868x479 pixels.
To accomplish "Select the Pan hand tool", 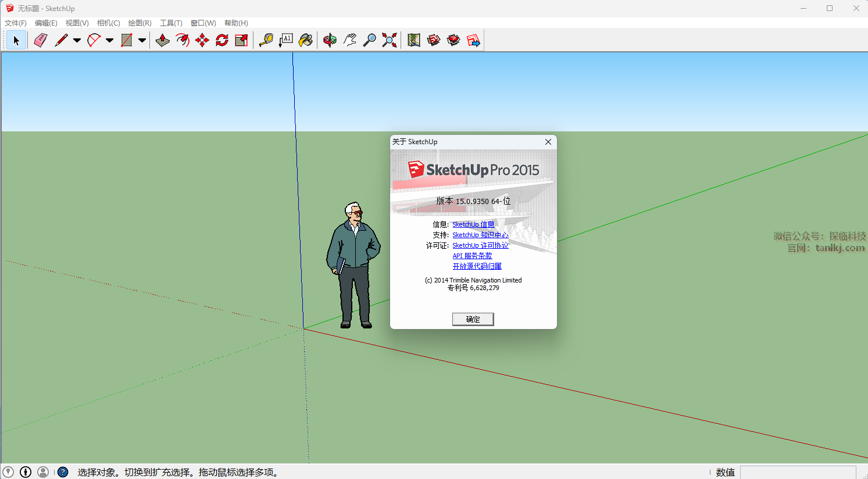I will tap(349, 40).
